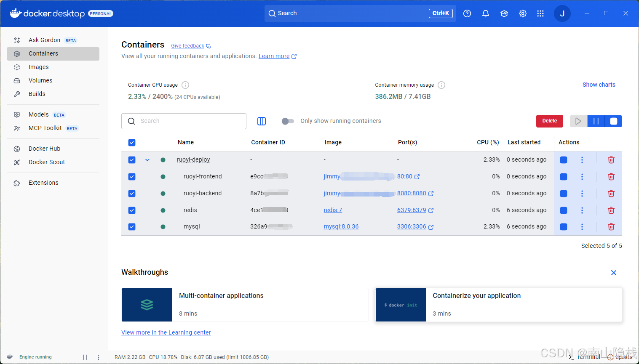Click View more in the Learning center
The height and width of the screenshot is (364, 639).
[166, 332]
